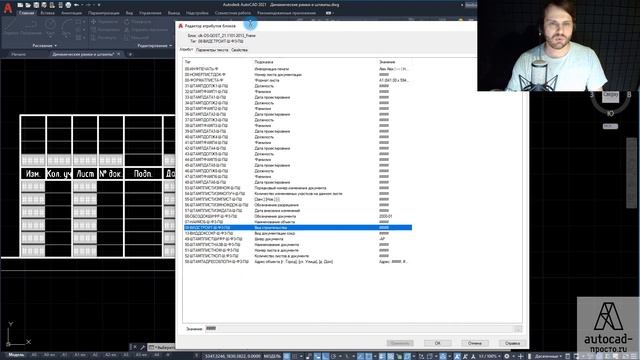Screen dimensions: 640x360
Task: Select row 31-ШТАМПДОЛЖ1-Ш-ПШ
Action: click(298, 86)
